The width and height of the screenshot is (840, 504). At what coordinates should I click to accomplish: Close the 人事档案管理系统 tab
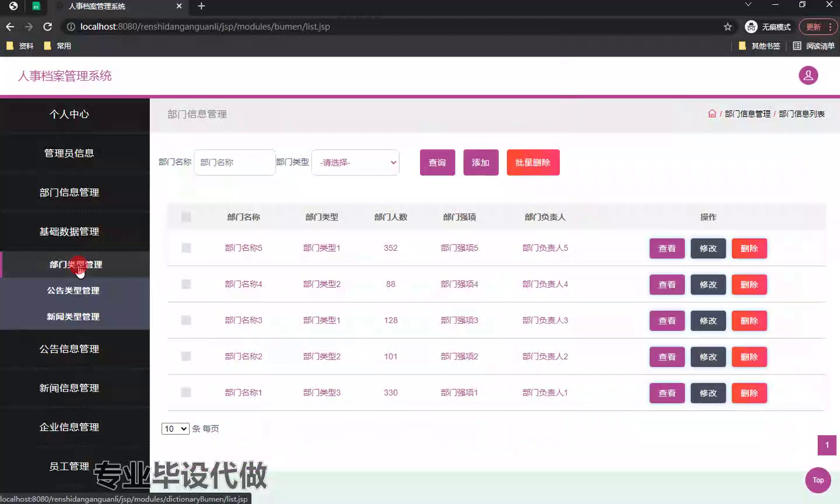(x=179, y=6)
